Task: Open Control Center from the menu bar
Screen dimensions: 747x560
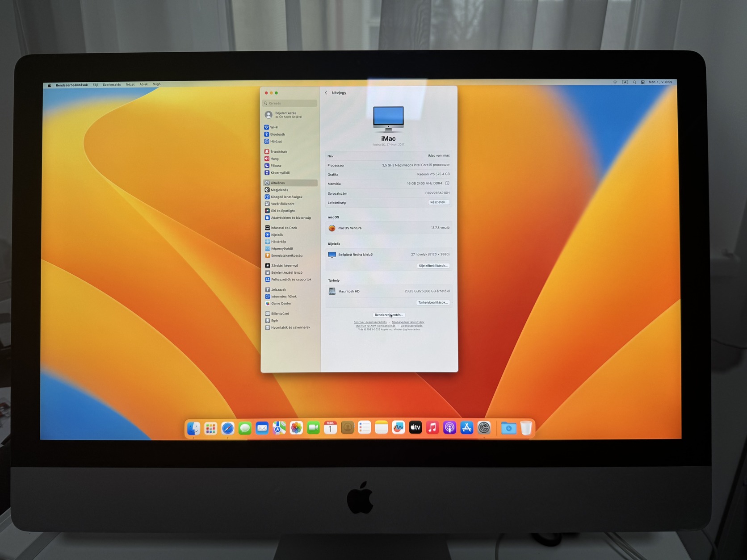Action: pos(643,82)
